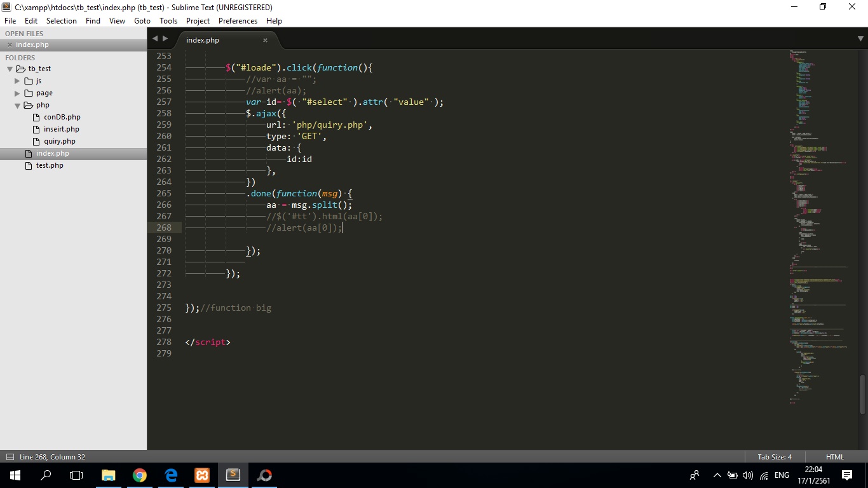Click the php folder icon
The height and width of the screenshot is (488, 868).
tap(28, 105)
